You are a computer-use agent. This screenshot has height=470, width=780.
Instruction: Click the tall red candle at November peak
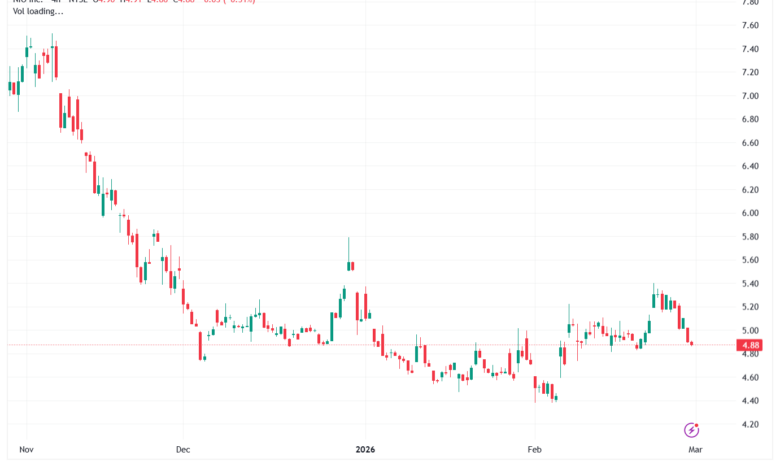55,60
